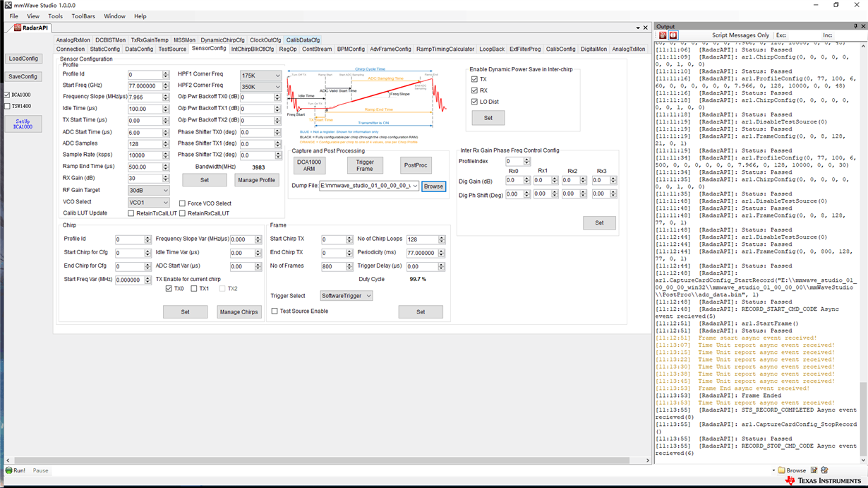This screenshot has height=488, width=868.
Task: Open the ToolBars menu
Action: click(83, 16)
